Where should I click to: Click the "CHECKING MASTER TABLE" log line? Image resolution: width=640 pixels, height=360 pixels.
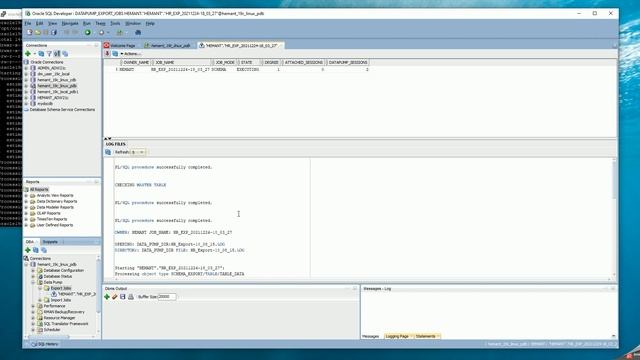pyautogui.click(x=140, y=185)
